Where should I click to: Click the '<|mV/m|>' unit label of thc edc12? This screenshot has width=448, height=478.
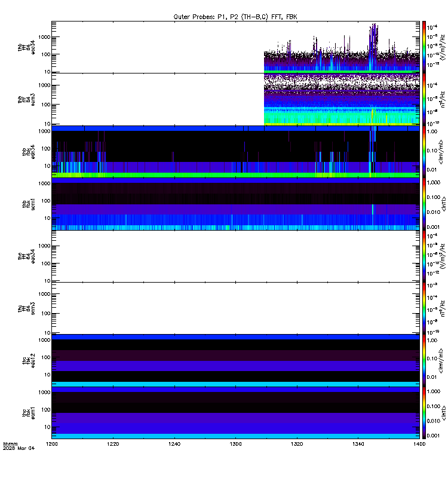click(441, 361)
